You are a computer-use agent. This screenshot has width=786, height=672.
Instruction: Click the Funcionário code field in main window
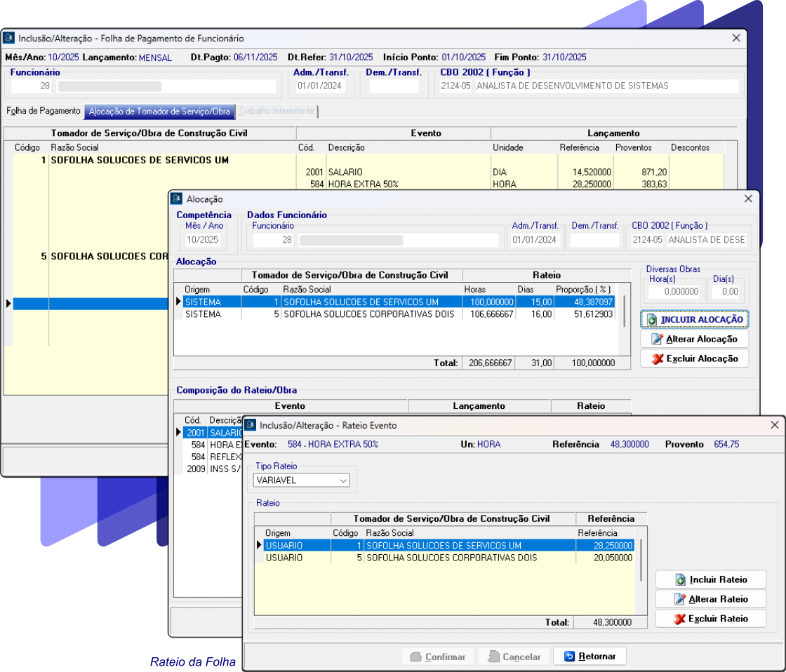pos(31,86)
